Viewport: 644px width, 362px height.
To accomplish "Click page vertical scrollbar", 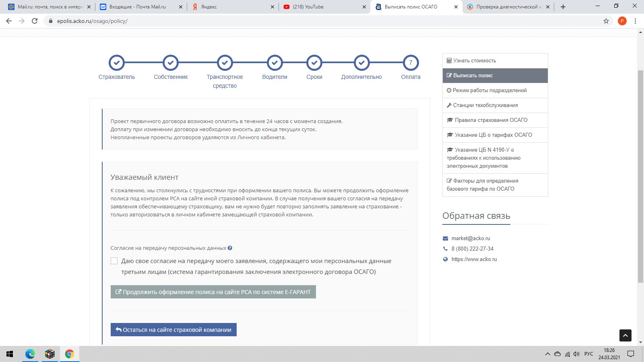I will click(x=641, y=176).
